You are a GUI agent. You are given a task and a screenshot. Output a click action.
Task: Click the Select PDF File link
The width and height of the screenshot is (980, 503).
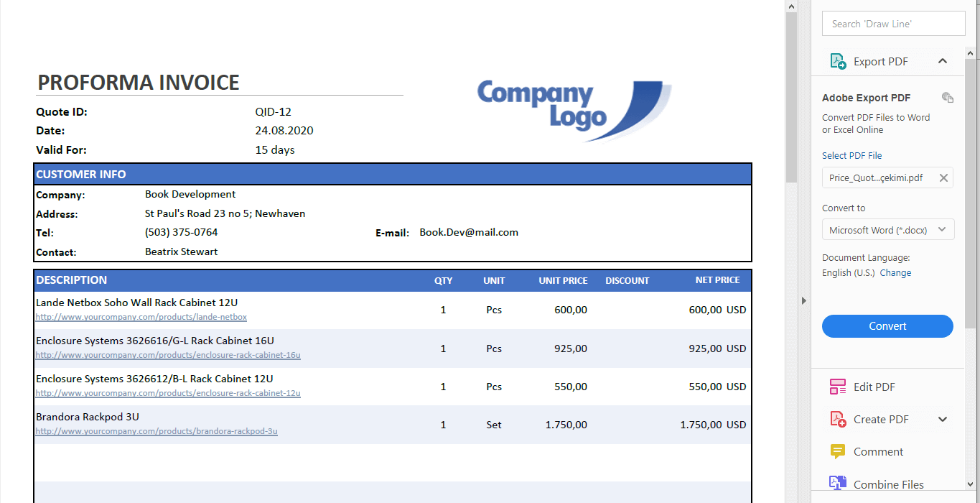tap(851, 155)
